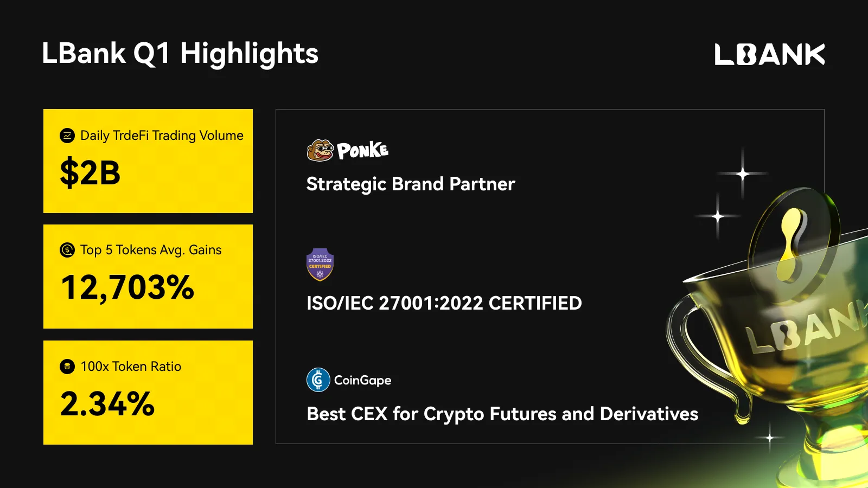The height and width of the screenshot is (488, 868).
Task: Click the Daily TrdeFi Trading Volume label
Action: click(162, 136)
